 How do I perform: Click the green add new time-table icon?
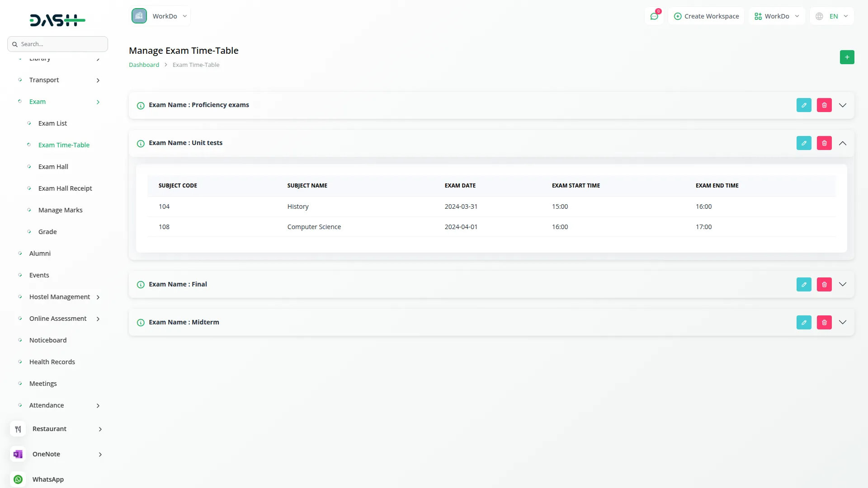[x=847, y=57]
